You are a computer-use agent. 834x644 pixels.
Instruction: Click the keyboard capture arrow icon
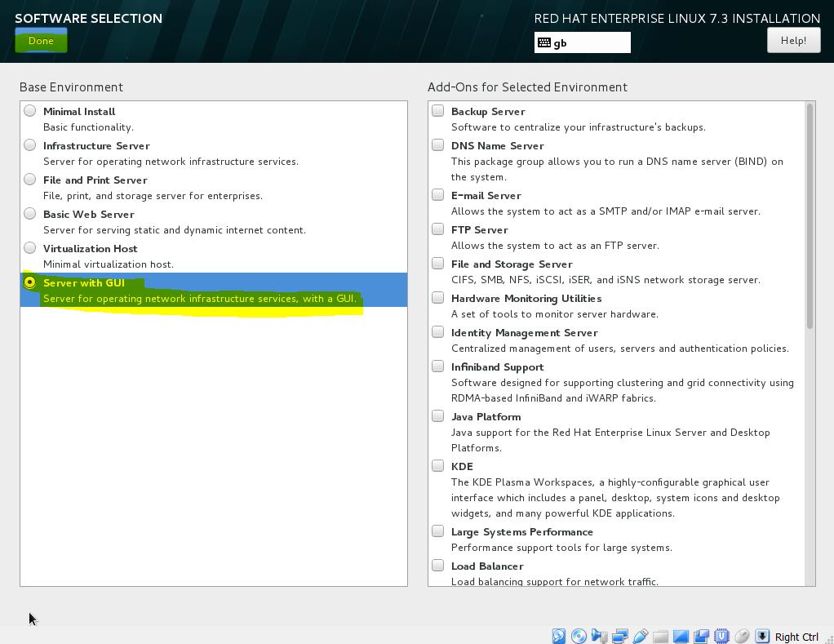click(x=762, y=636)
